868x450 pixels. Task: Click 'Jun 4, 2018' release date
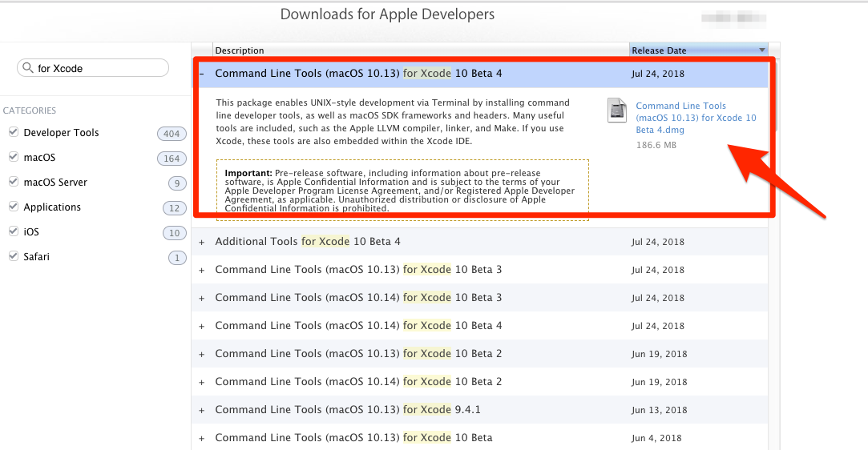click(x=656, y=438)
